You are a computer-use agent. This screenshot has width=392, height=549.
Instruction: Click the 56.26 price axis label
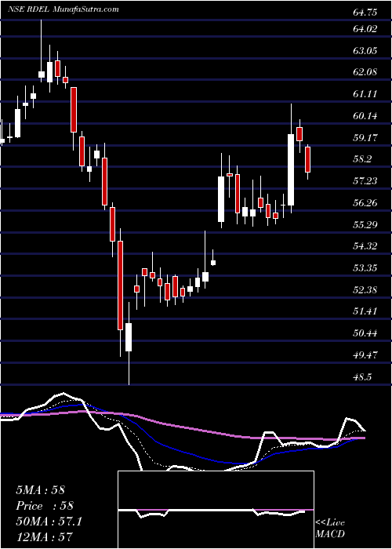click(x=365, y=202)
